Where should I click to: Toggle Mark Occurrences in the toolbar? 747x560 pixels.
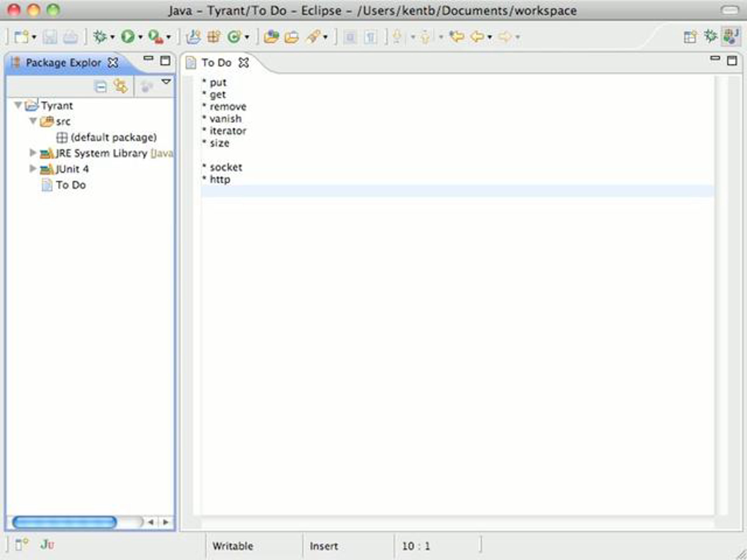350,37
